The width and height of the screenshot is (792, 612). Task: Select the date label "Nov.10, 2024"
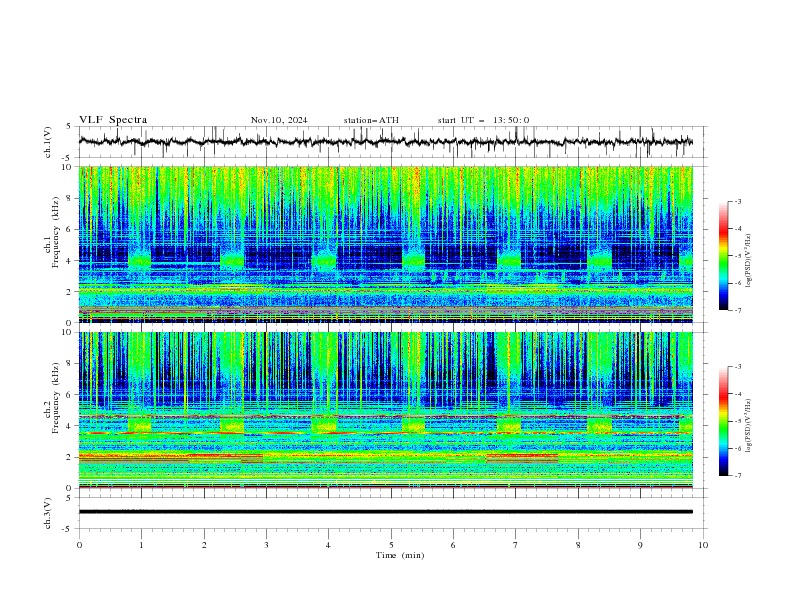coord(279,120)
